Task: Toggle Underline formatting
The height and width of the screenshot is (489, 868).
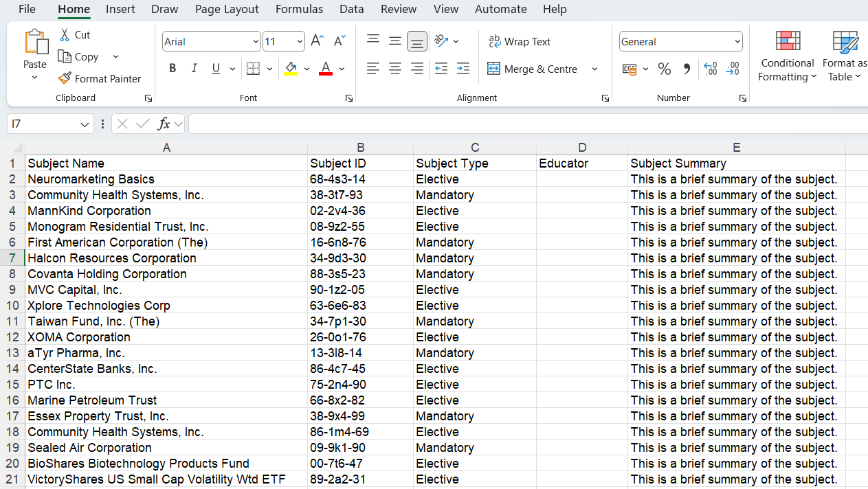Action: [x=216, y=69]
